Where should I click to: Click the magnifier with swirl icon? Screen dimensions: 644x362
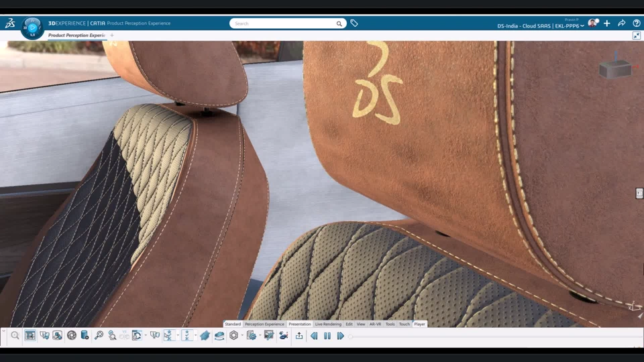tap(112, 336)
